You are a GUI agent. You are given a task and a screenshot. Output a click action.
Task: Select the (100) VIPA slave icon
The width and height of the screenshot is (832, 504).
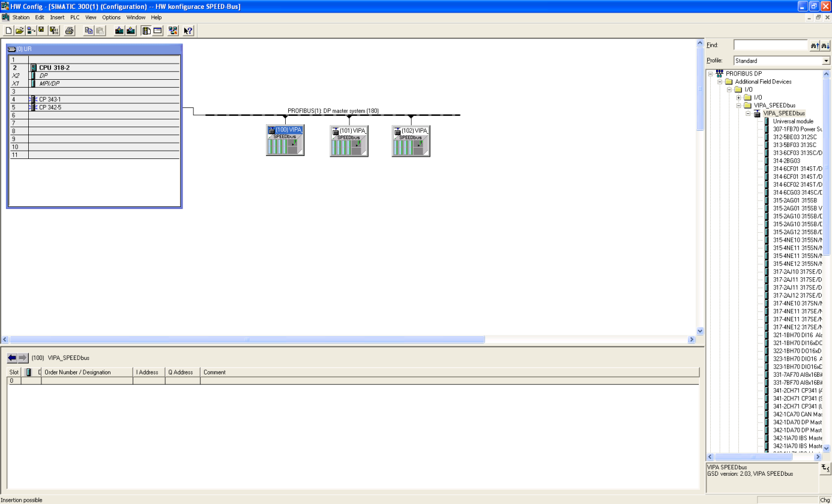pos(285,141)
